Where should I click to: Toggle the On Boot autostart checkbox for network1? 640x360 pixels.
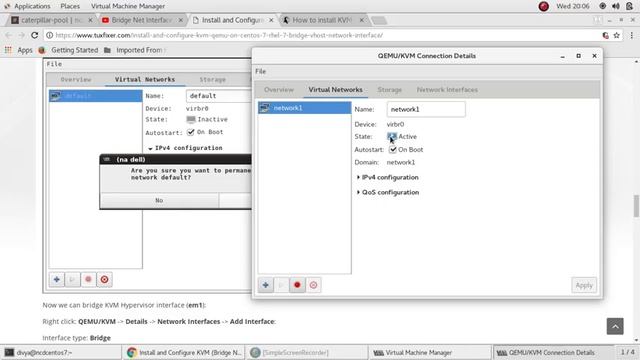point(393,149)
